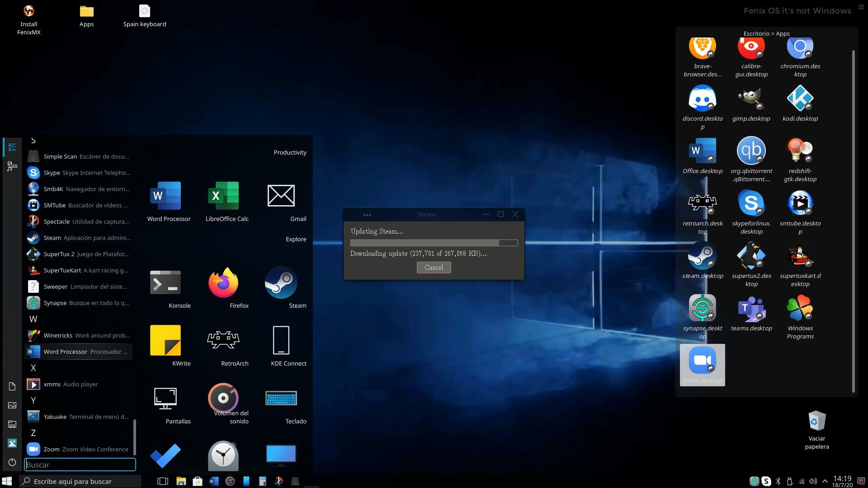This screenshot has width=868, height=488.
Task: Open brave-browser.desktop in Apps folder
Action: pos(703,57)
